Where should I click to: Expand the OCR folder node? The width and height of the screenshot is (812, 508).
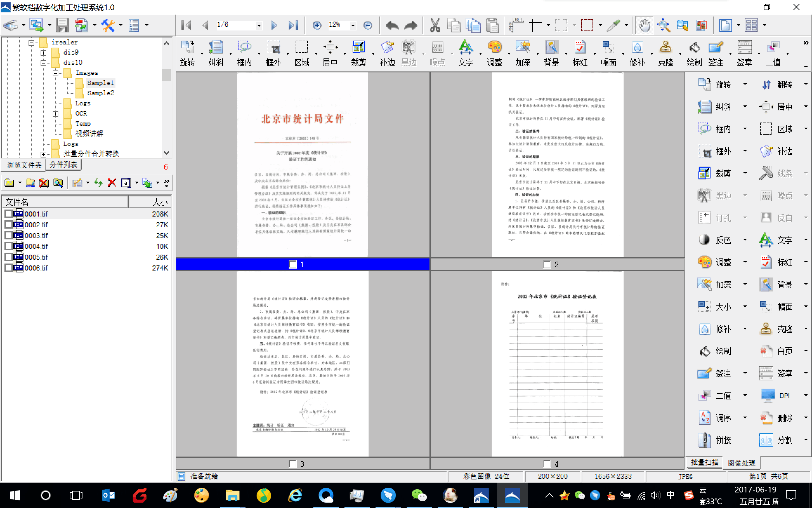56,114
